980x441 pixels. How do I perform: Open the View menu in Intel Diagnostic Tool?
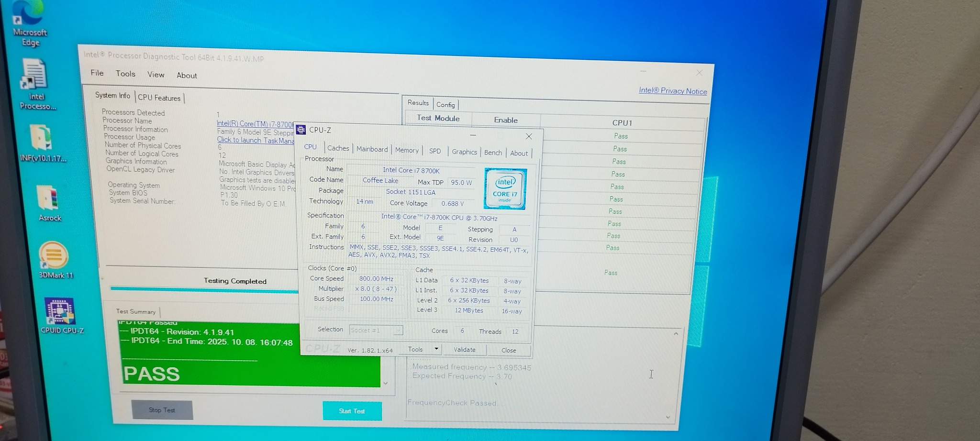point(156,75)
